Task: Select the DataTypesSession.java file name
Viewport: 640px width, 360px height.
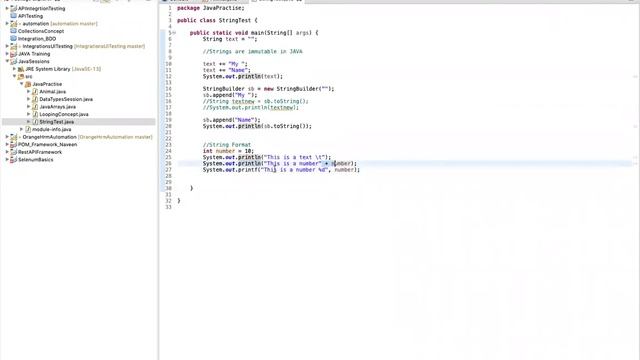Action: [66, 99]
